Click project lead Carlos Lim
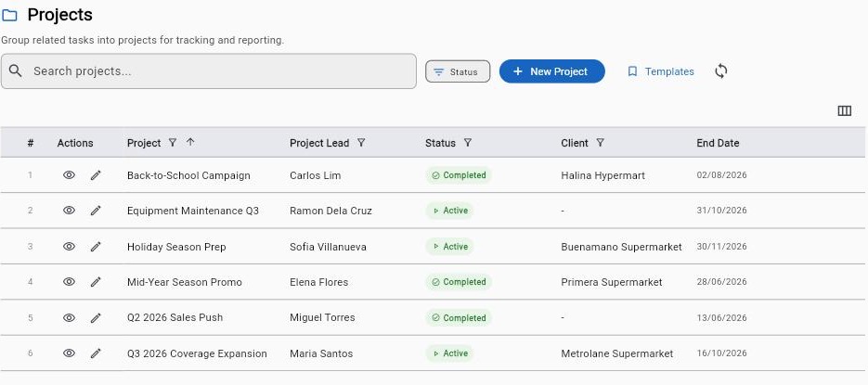Screen dimensions: 868x385 [x=315, y=175]
